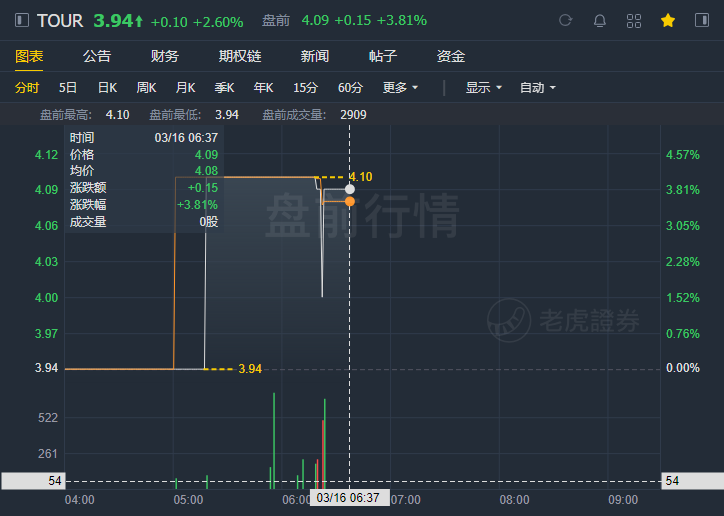Image resolution: width=724 pixels, height=516 pixels.
Task: Click the 涨跌幅 +3.81% tooltip row
Action: click(144, 204)
